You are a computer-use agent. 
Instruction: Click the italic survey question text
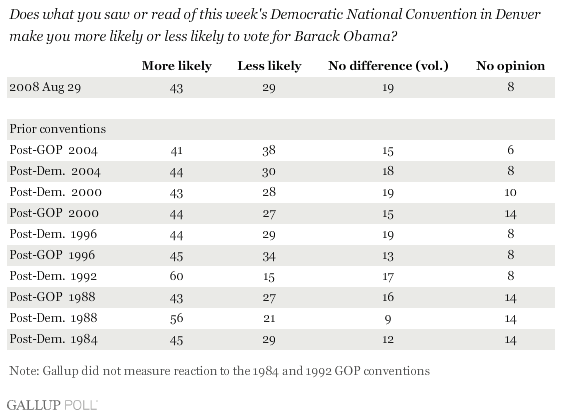coord(275,25)
